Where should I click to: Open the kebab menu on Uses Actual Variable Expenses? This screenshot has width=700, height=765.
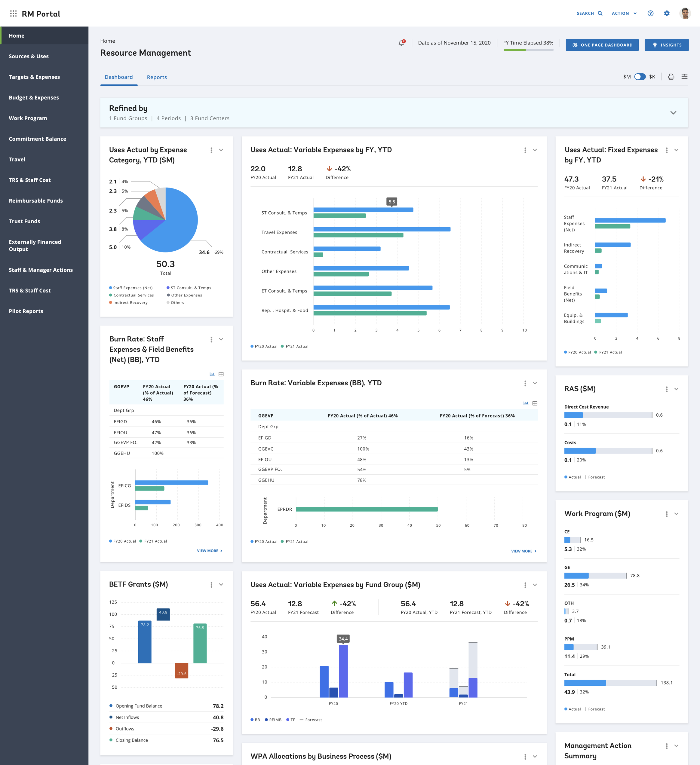point(525,150)
